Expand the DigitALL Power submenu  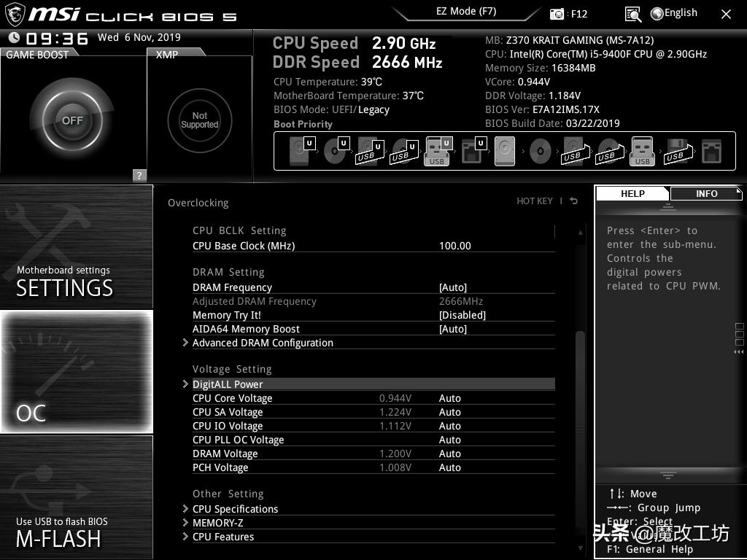click(368, 384)
